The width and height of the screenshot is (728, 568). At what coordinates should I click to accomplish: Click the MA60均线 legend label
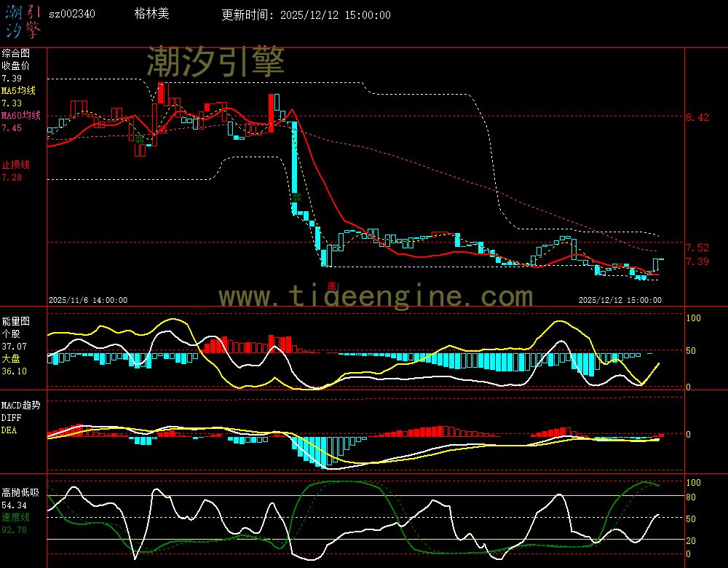pos(20,116)
